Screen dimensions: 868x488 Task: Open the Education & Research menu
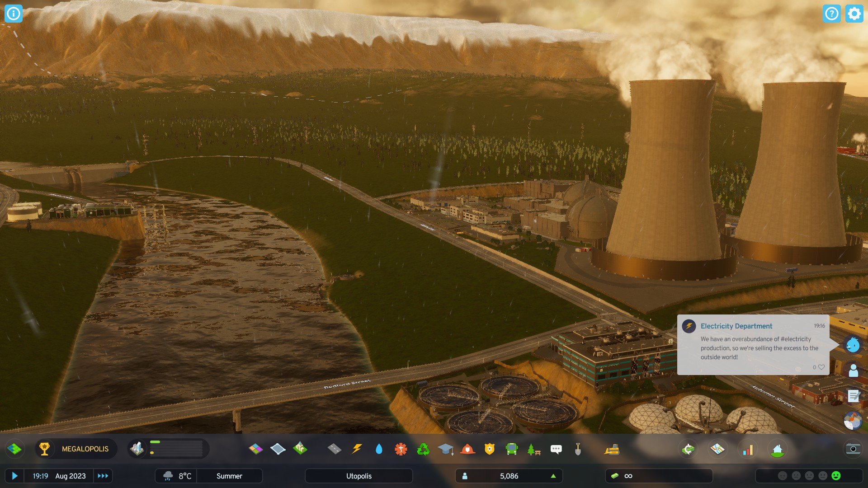click(x=445, y=449)
